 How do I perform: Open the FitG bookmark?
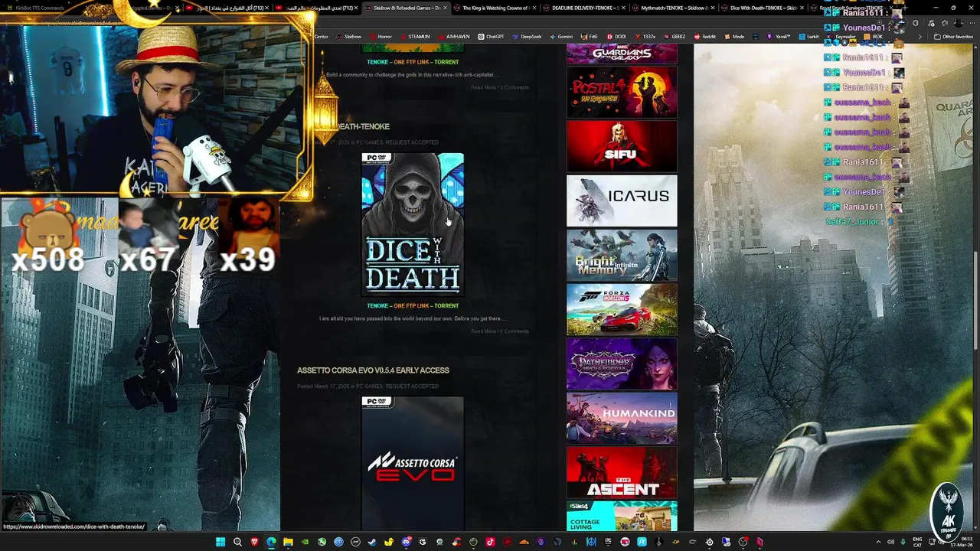[589, 36]
